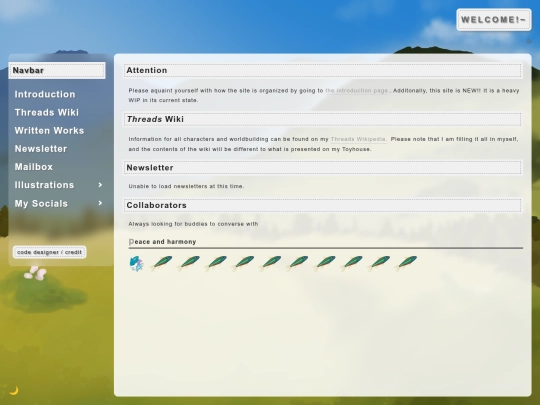The image size is (540, 405).
Task: Click the third green feather collaborator icon
Action: 217,263
